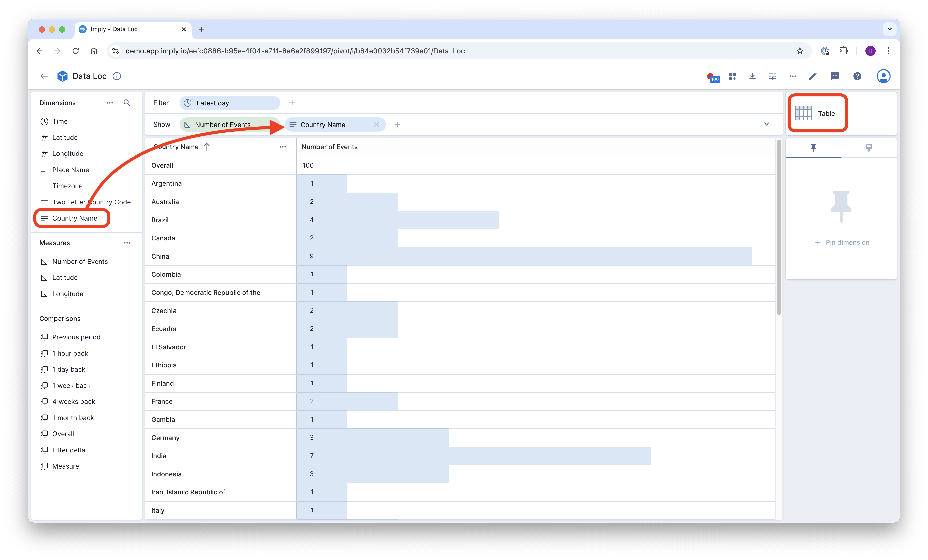Click the Data Loc info icon
The image size is (928, 560).
pos(117,76)
